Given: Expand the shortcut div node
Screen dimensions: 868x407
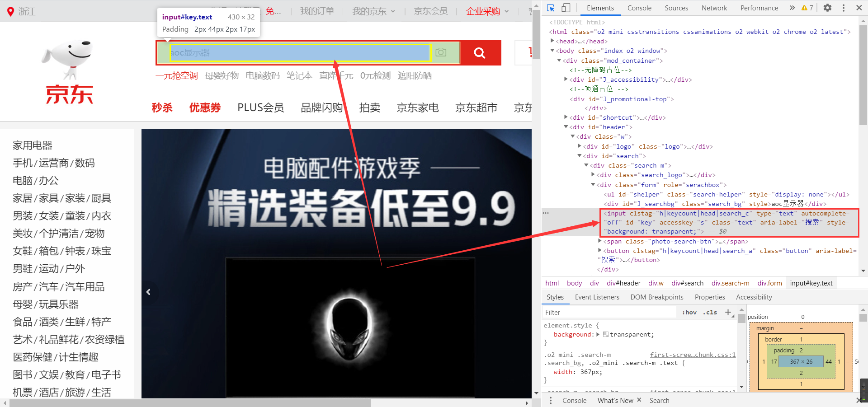Looking at the screenshot, I should (566, 117).
